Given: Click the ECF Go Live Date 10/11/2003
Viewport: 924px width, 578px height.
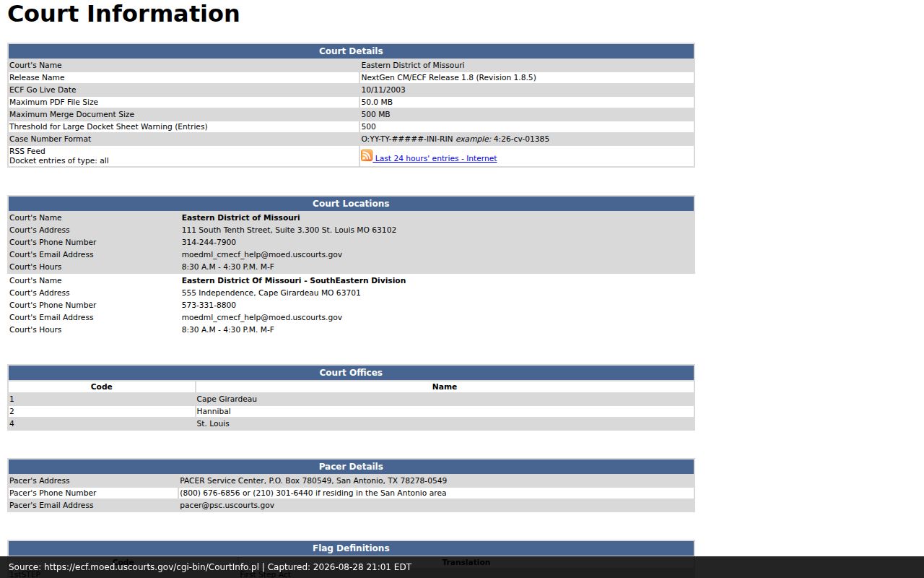Looking at the screenshot, I should 383,90.
